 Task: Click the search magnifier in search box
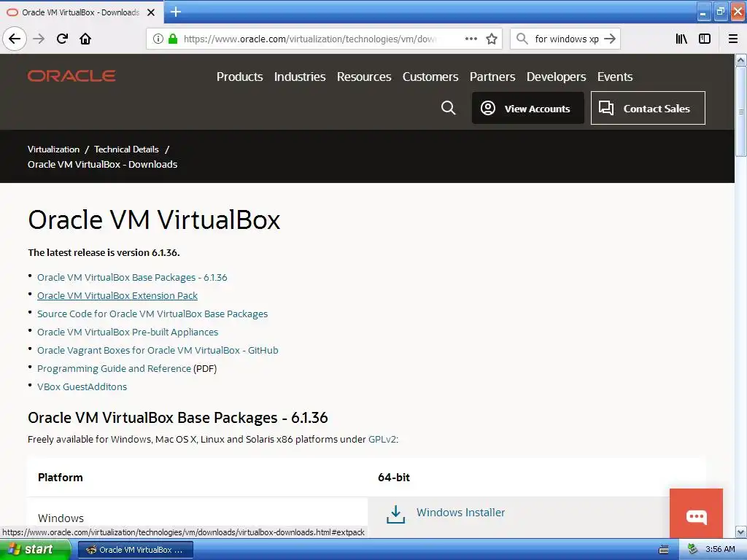pyautogui.click(x=522, y=39)
